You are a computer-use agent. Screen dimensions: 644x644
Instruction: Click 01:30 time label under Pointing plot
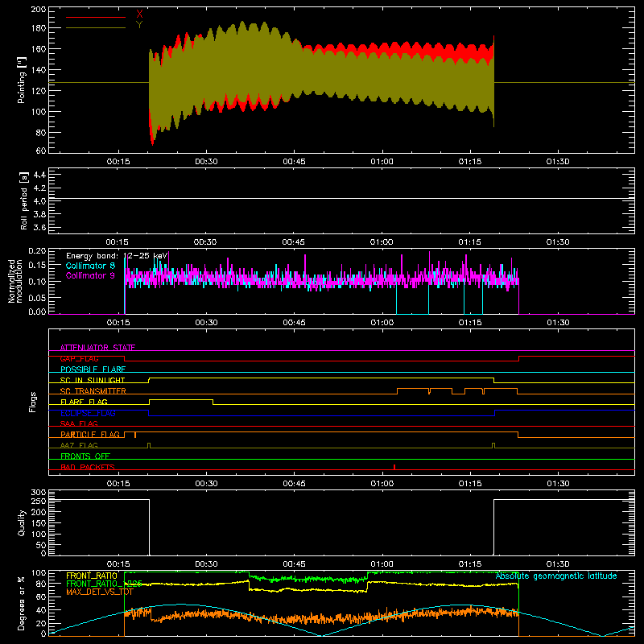pyautogui.click(x=558, y=162)
